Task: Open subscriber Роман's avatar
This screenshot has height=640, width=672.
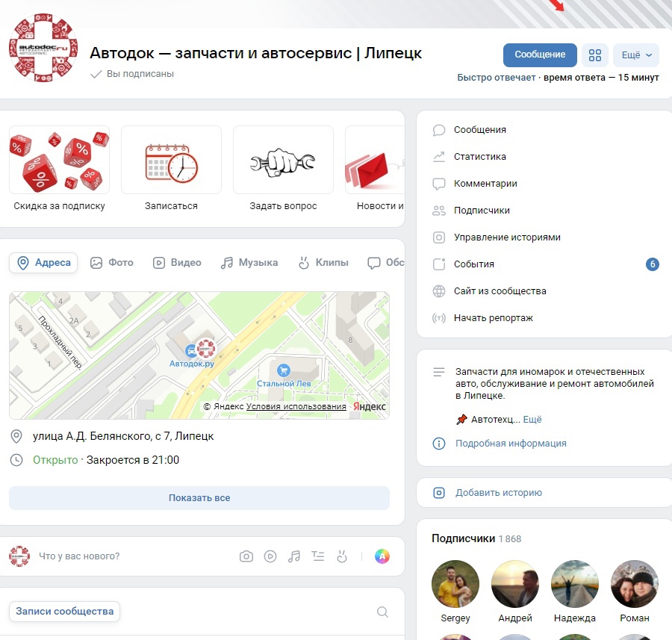Action: (x=634, y=584)
